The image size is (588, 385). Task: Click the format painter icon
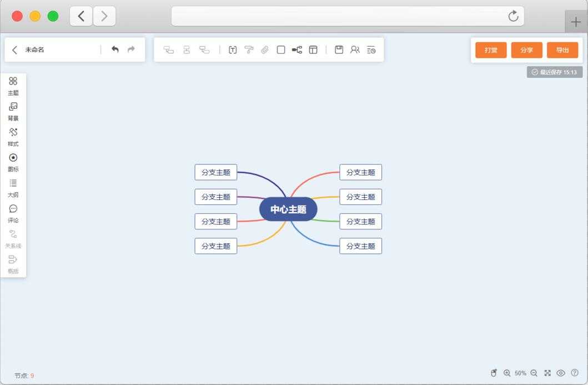click(x=249, y=50)
